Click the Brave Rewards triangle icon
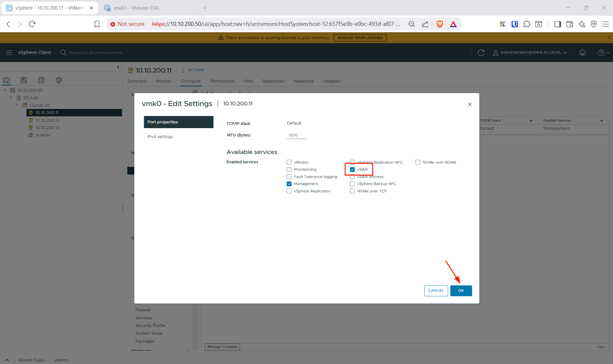 [x=453, y=24]
